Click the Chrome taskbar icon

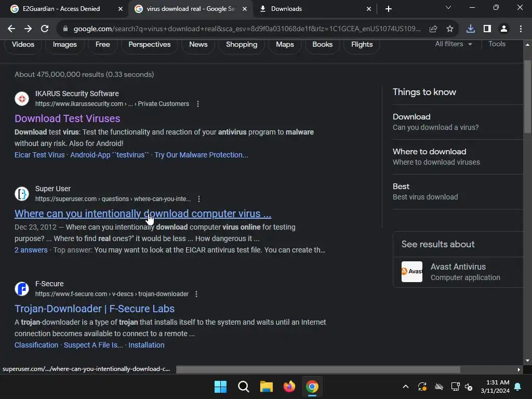[x=312, y=387]
